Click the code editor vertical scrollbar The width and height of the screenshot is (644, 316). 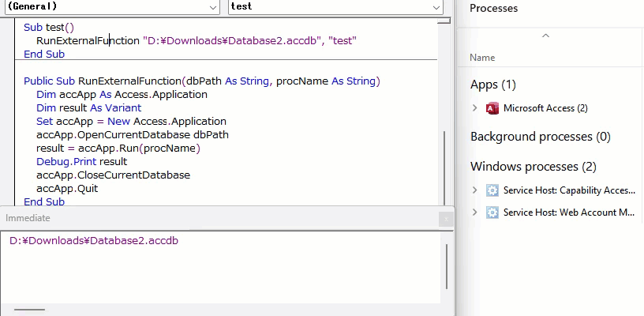click(444, 167)
